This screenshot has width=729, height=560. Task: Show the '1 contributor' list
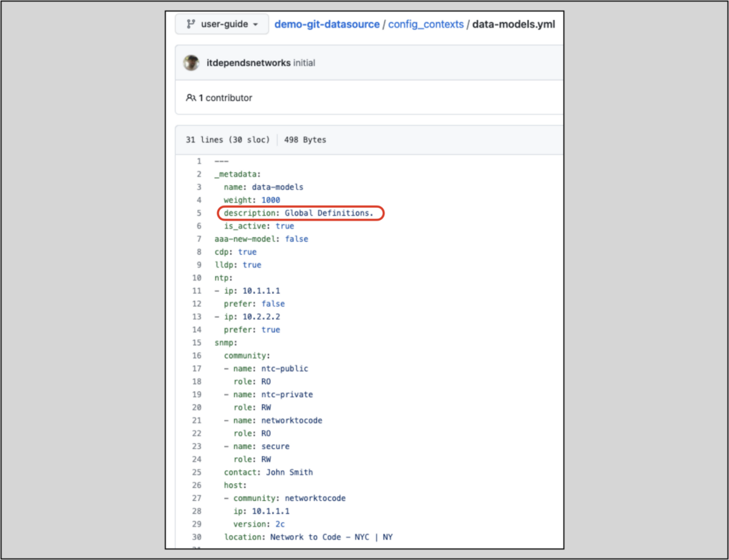226,97
